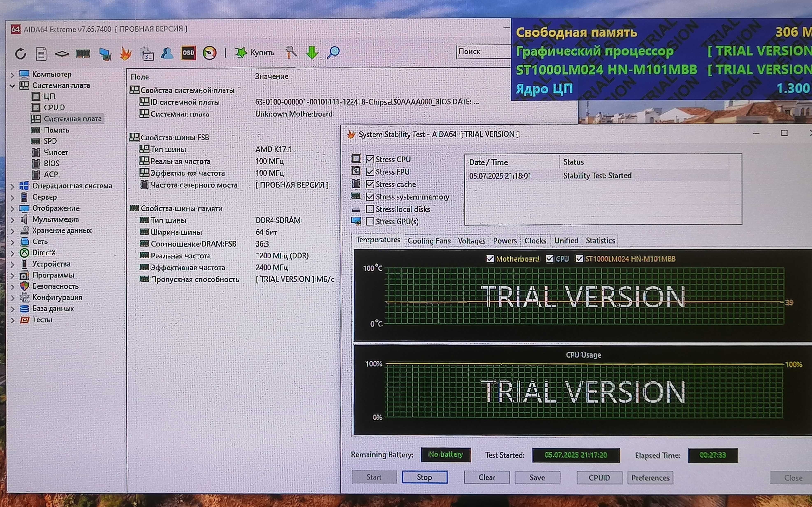Click the Тесты tree icon
Screen dimensions: 812x507
[x=24, y=320]
